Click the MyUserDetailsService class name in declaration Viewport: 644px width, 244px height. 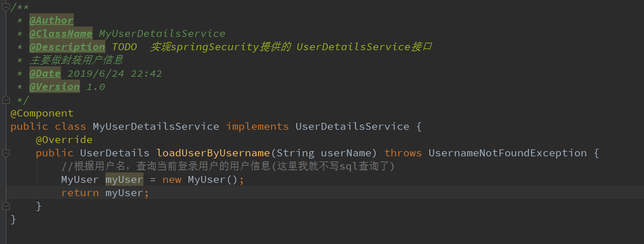pyautogui.click(x=156, y=126)
